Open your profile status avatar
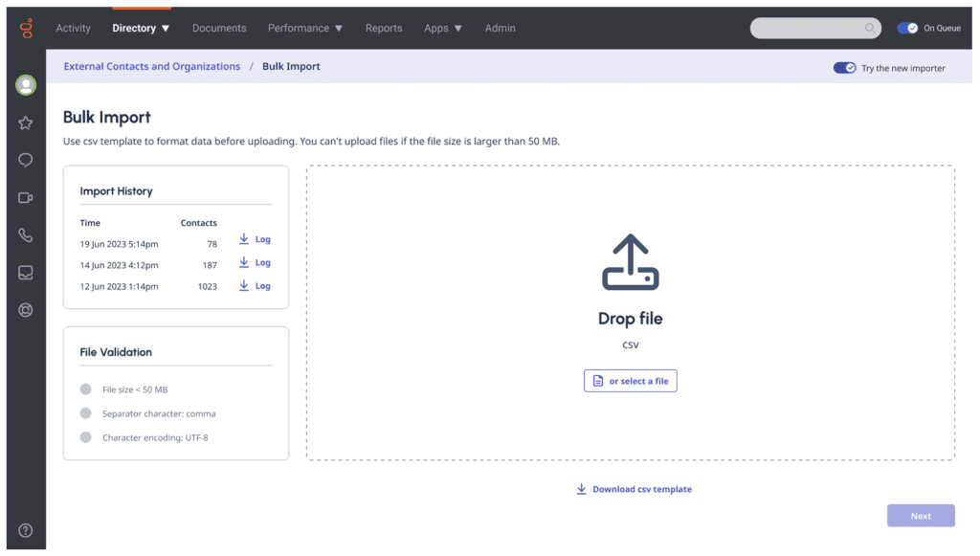980x556 pixels. click(26, 84)
